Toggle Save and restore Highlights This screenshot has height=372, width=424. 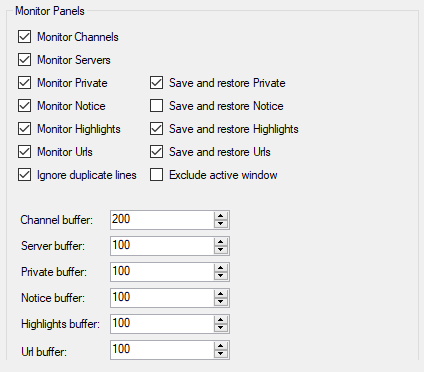pyautogui.click(x=156, y=129)
